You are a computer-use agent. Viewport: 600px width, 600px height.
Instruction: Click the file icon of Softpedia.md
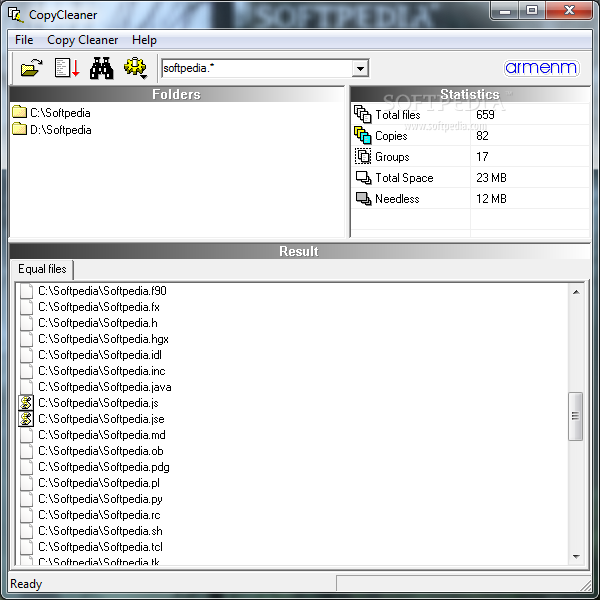click(x=26, y=435)
